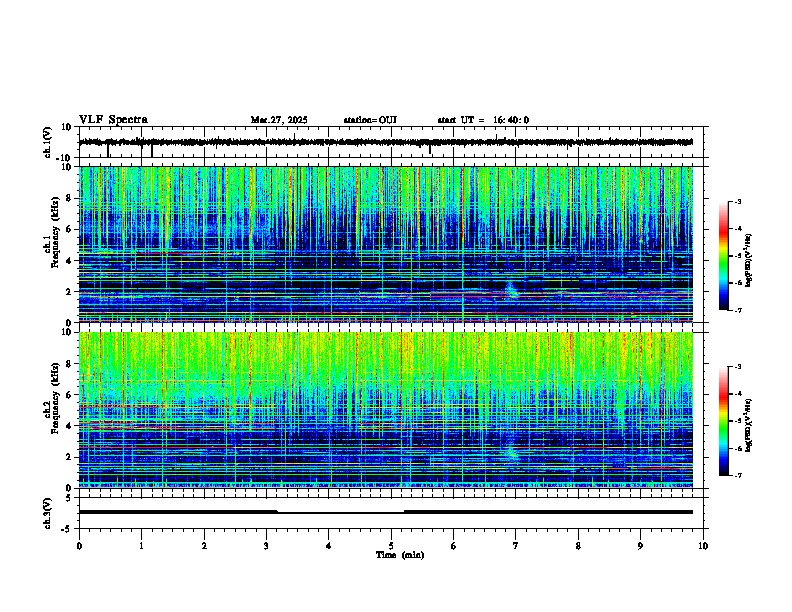Screen dimensions: 792x612
Task: Click the ch.2 spectrogram color scale bar
Action: [723, 421]
